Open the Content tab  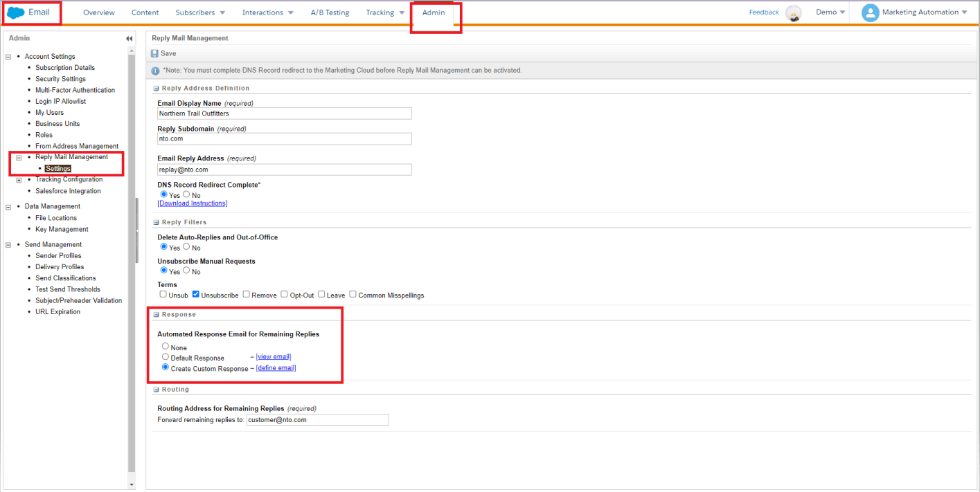[145, 12]
